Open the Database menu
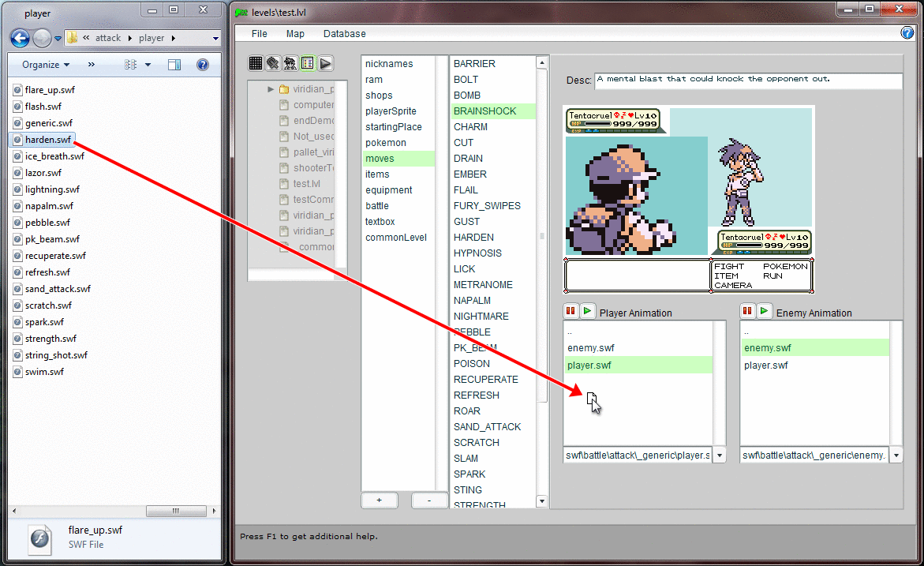This screenshot has height=566, width=924. click(x=344, y=34)
